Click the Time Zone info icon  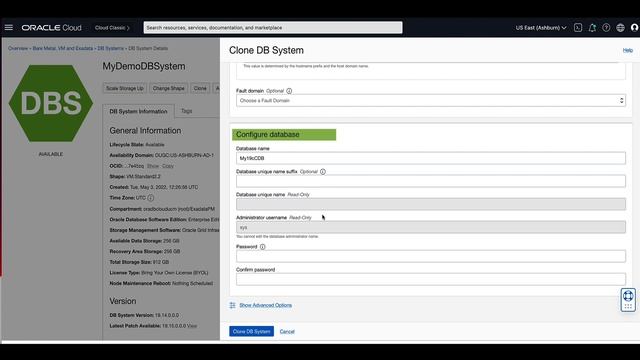pyautogui.click(x=151, y=198)
